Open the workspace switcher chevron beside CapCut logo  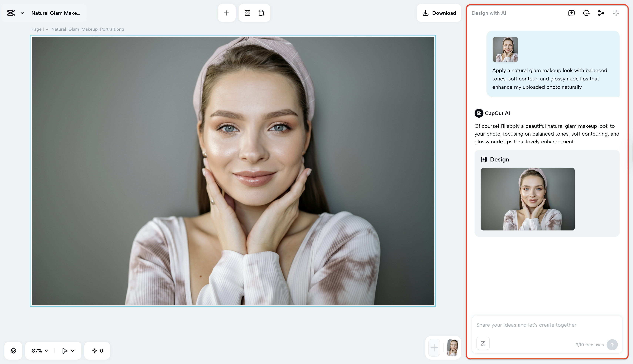22,13
